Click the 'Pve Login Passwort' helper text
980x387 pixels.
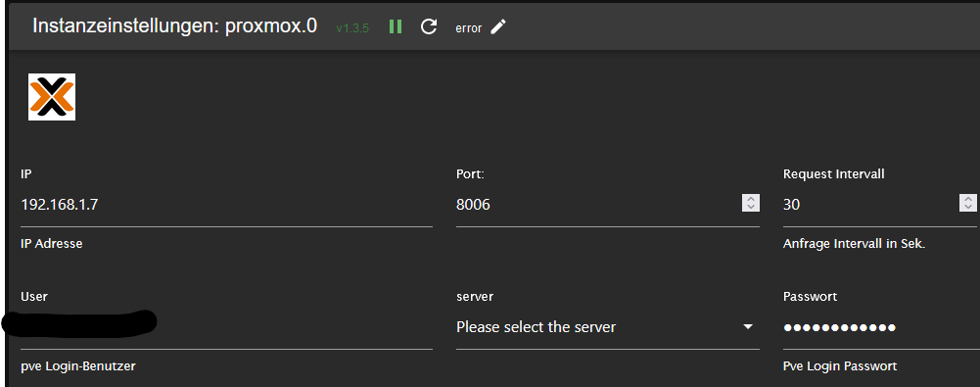coord(840,365)
